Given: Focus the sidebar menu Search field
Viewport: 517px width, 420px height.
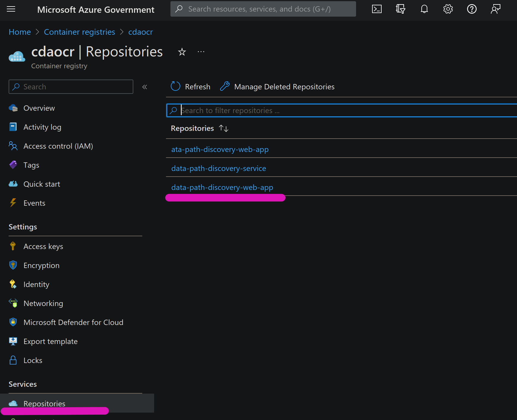Looking at the screenshot, I should coord(71,87).
